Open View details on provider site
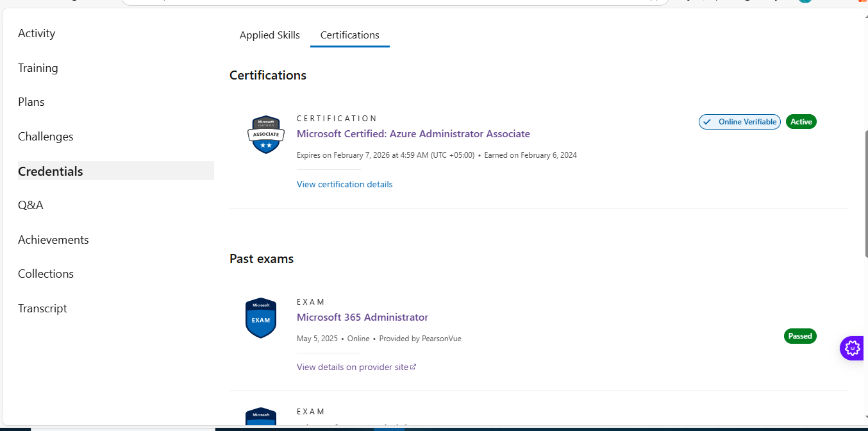The width and height of the screenshot is (868, 431). point(352,367)
